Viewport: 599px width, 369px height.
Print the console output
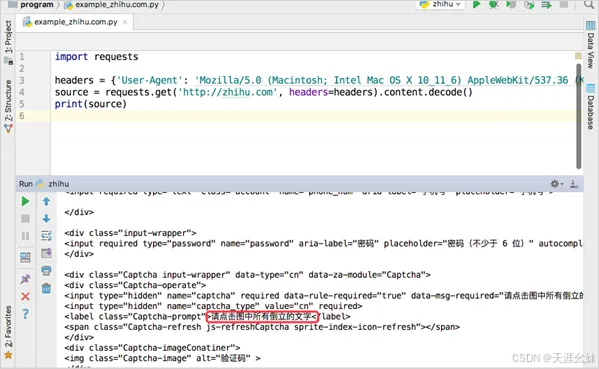tap(46, 271)
